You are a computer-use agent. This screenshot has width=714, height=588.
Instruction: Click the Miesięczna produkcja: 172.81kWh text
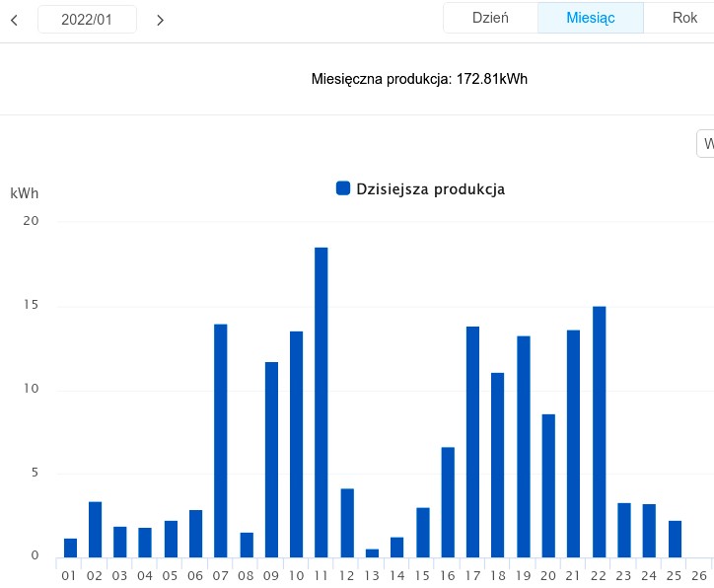(419, 79)
